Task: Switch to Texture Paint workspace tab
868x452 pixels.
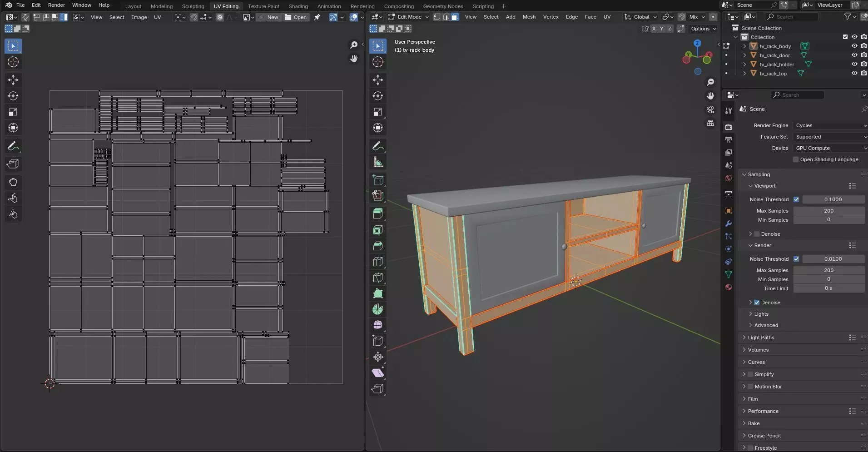Action: click(x=263, y=6)
